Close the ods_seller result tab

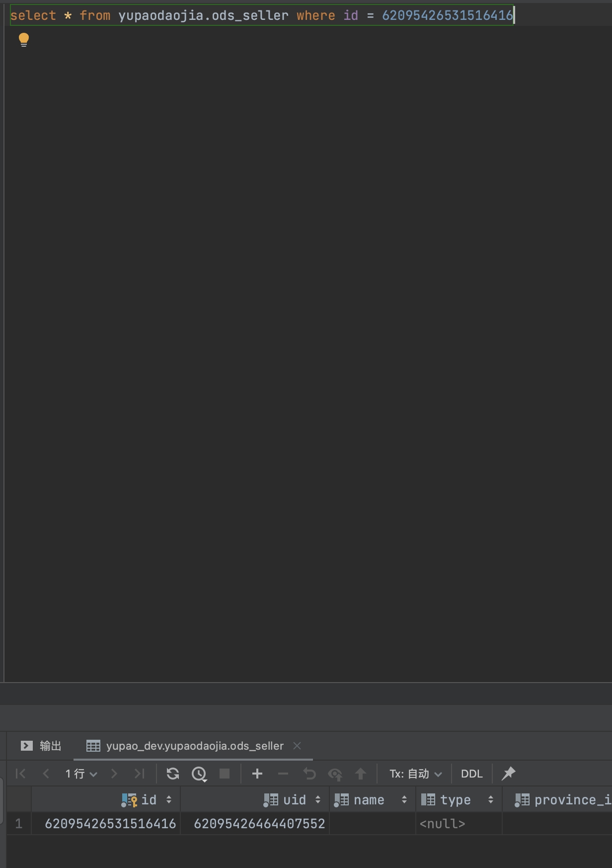click(x=297, y=746)
